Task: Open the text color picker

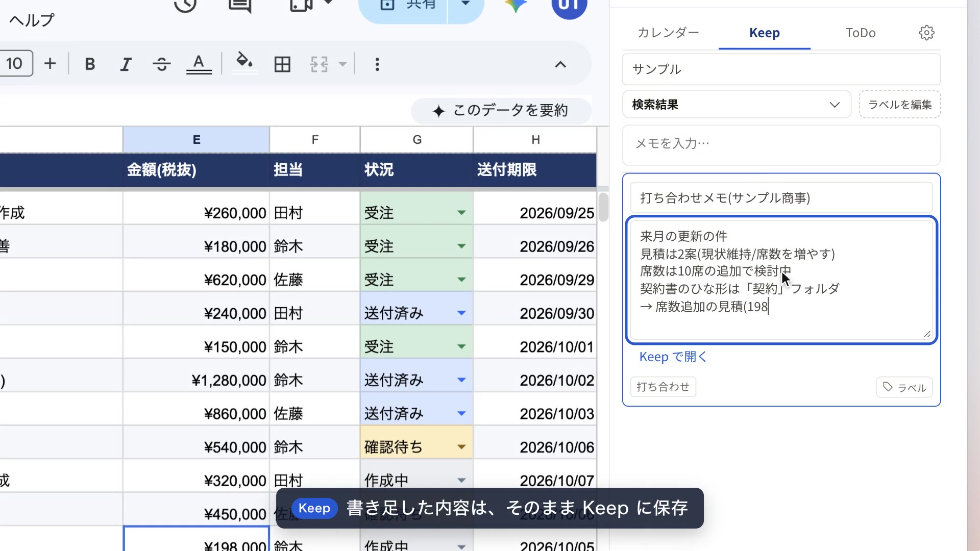Action: (x=199, y=64)
